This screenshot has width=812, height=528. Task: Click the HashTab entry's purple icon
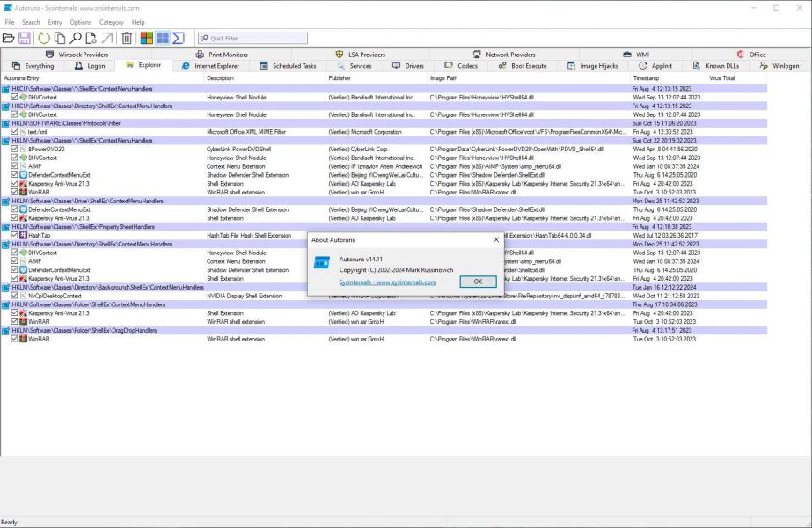[23, 235]
